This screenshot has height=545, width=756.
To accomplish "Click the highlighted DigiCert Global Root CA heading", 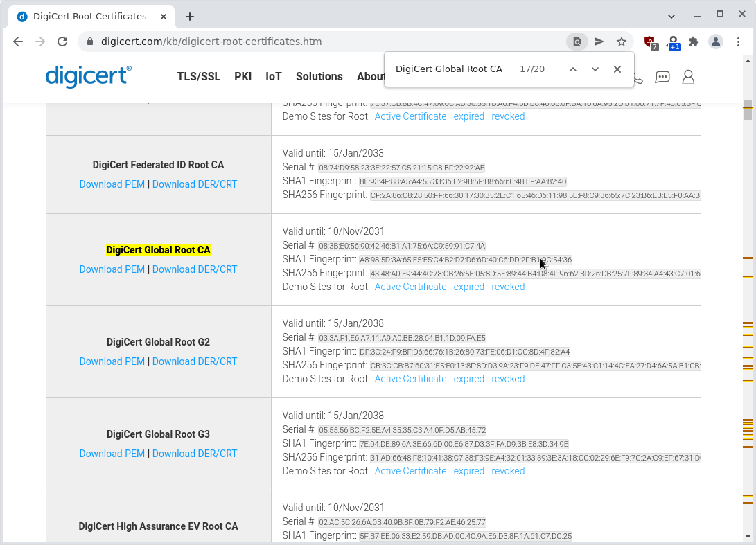I will (x=158, y=250).
